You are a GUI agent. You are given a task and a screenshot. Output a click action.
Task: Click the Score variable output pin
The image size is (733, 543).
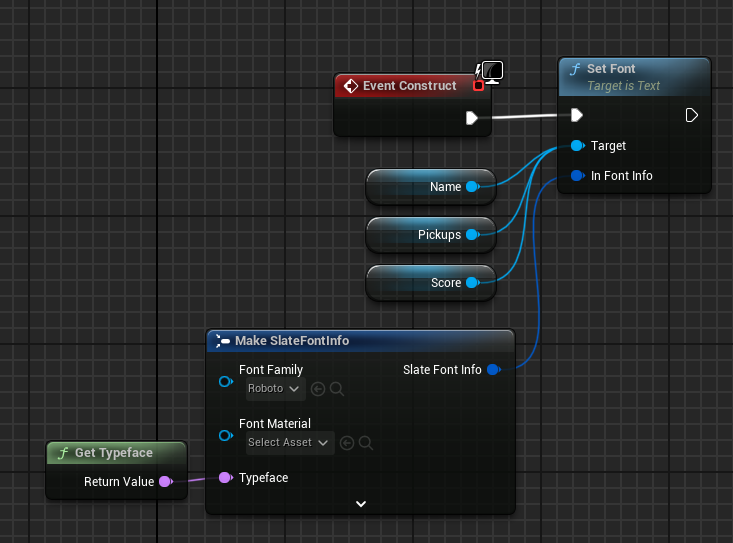(473, 283)
